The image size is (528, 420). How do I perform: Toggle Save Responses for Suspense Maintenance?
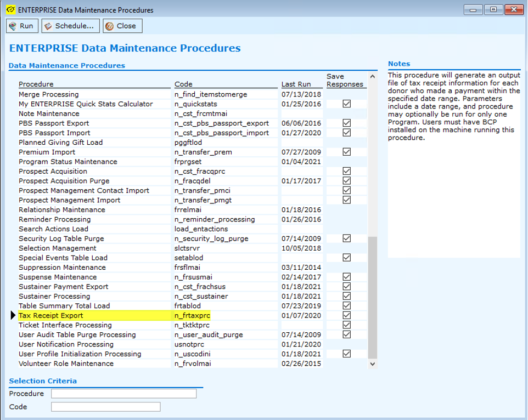pos(346,277)
